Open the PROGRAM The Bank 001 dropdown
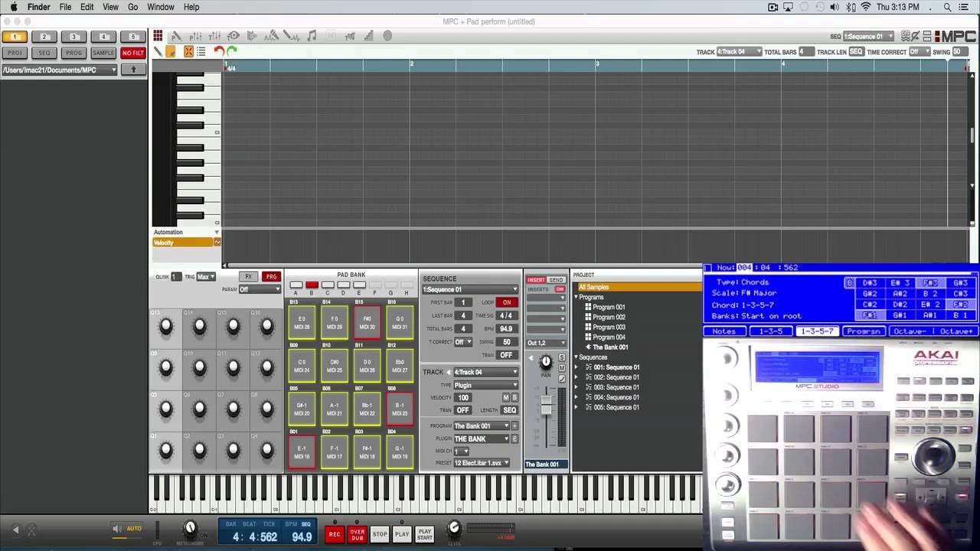This screenshot has height=551, width=980. pyautogui.click(x=481, y=426)
